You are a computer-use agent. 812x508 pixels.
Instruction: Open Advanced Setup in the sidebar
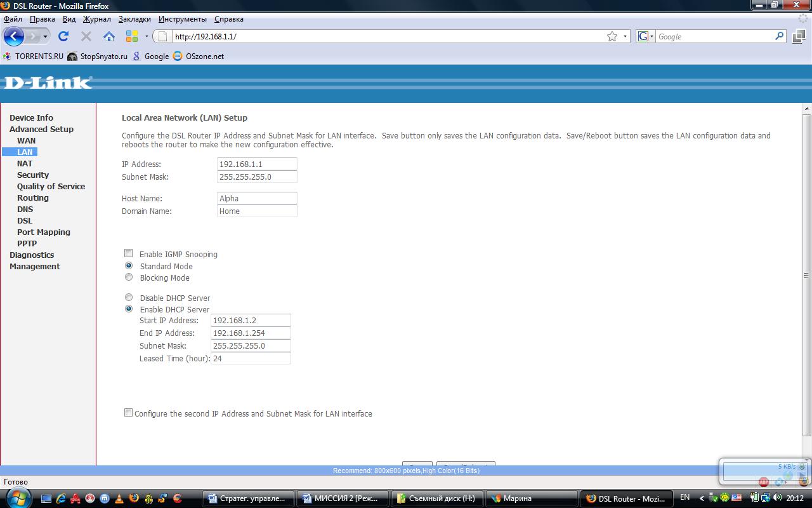click(41, 129)
